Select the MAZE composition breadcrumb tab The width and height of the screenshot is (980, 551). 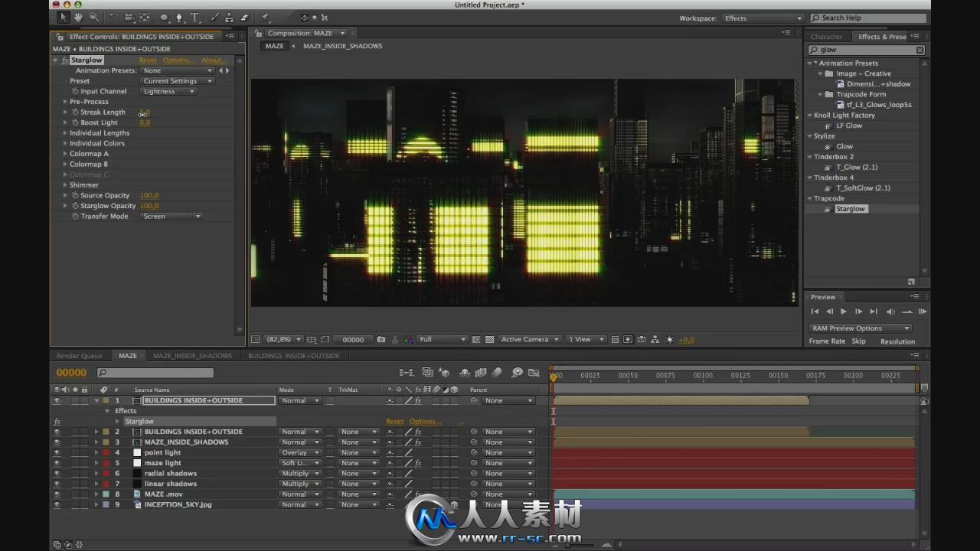(x=274, y=46)
